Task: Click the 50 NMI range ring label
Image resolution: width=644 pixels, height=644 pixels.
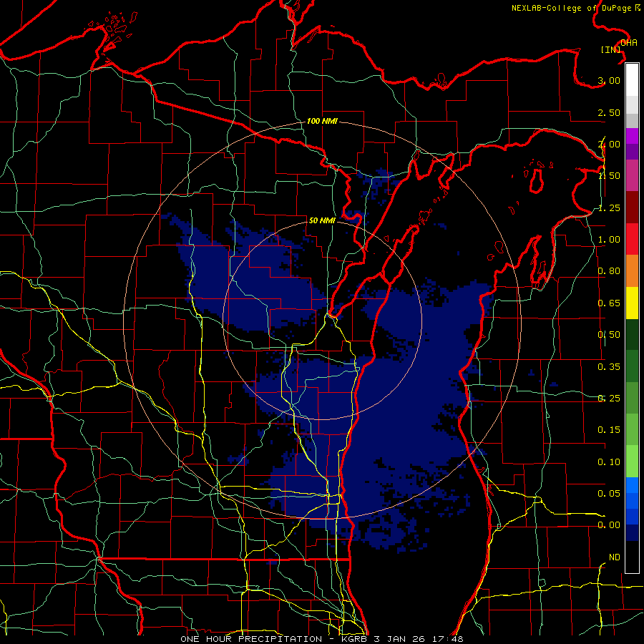Action: point(322,220)
